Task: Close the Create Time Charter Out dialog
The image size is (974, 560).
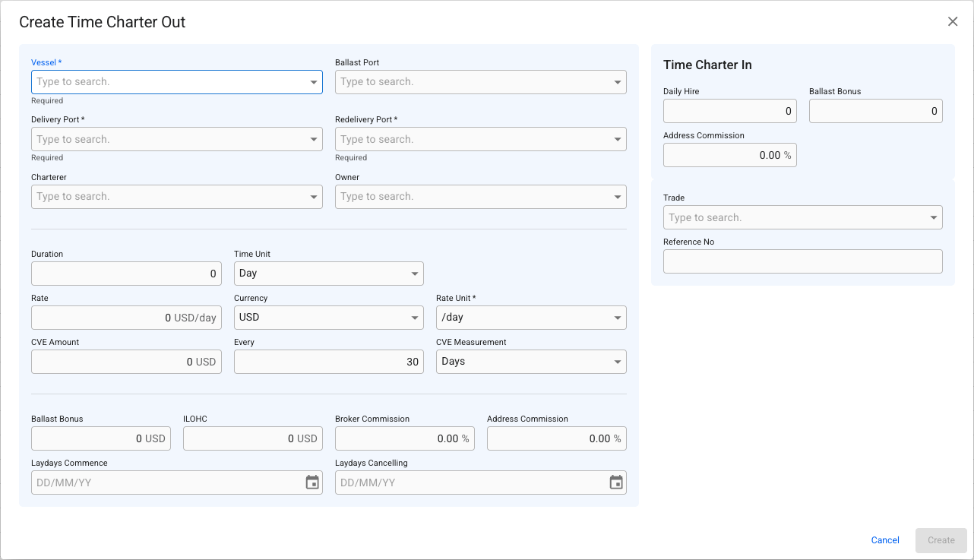Action: 953,21
